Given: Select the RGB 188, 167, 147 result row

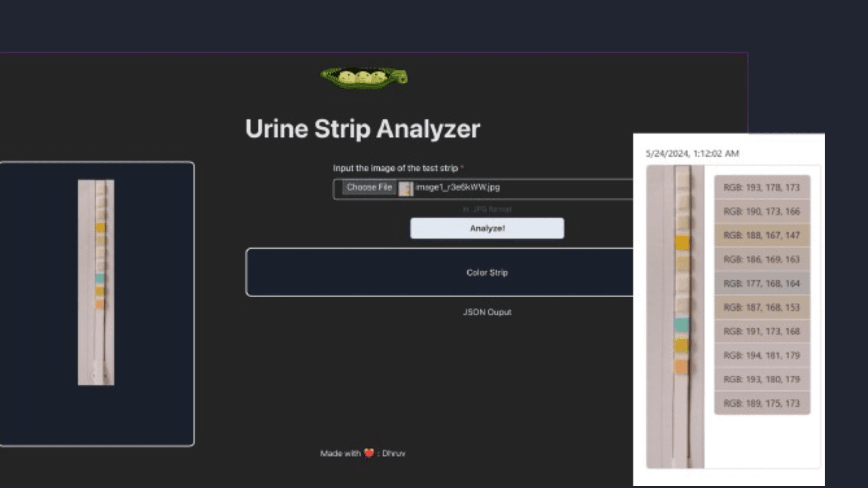Looking at the screenshot, I should (x=761, y=235).
